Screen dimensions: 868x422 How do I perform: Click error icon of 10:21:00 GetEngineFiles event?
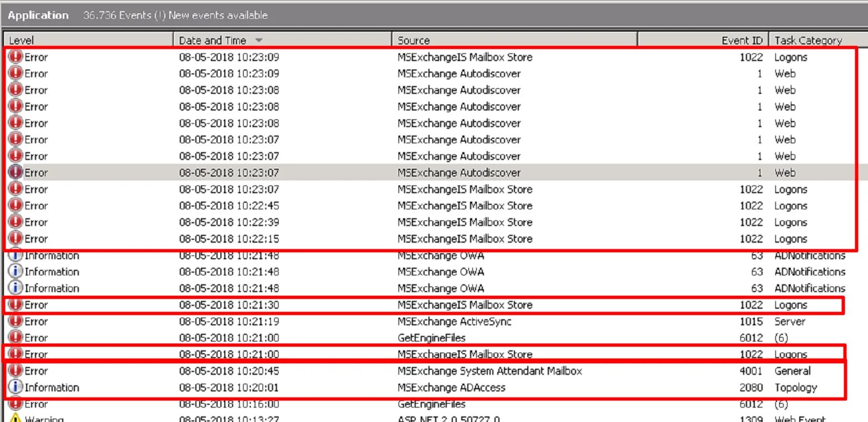(16, 338)
